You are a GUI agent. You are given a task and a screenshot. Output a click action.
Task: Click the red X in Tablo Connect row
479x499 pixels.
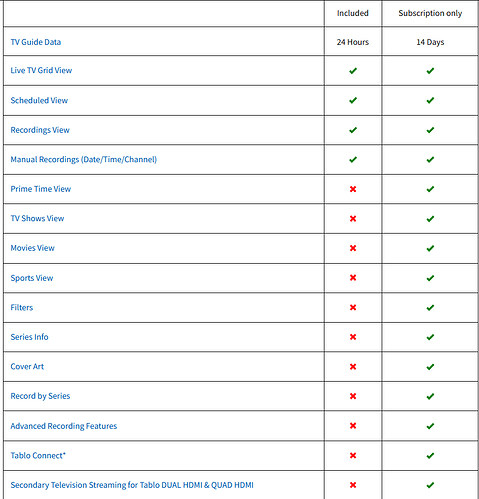353,455
